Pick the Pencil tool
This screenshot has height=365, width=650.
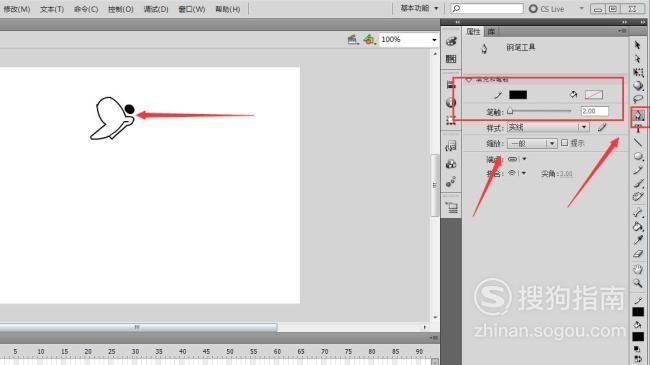tap(638, 170)
